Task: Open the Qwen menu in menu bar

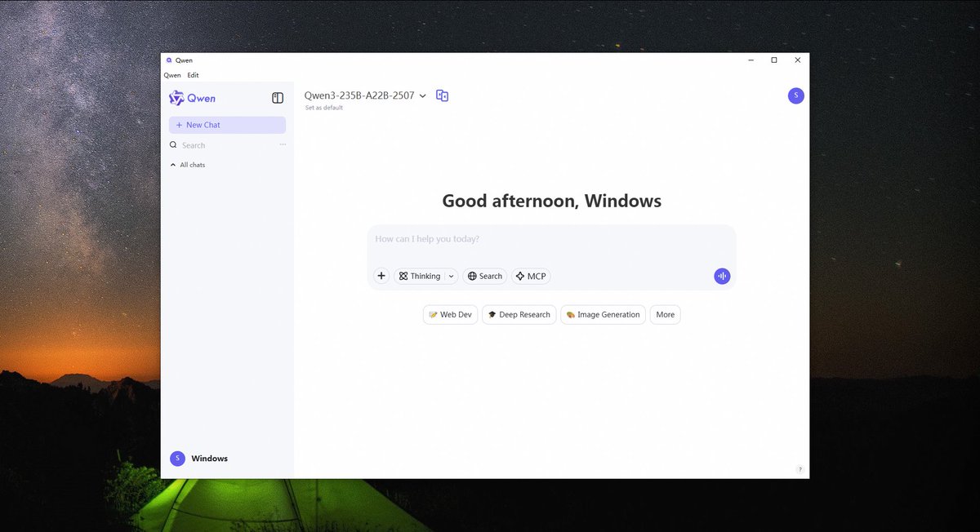Action: [172, 75]
